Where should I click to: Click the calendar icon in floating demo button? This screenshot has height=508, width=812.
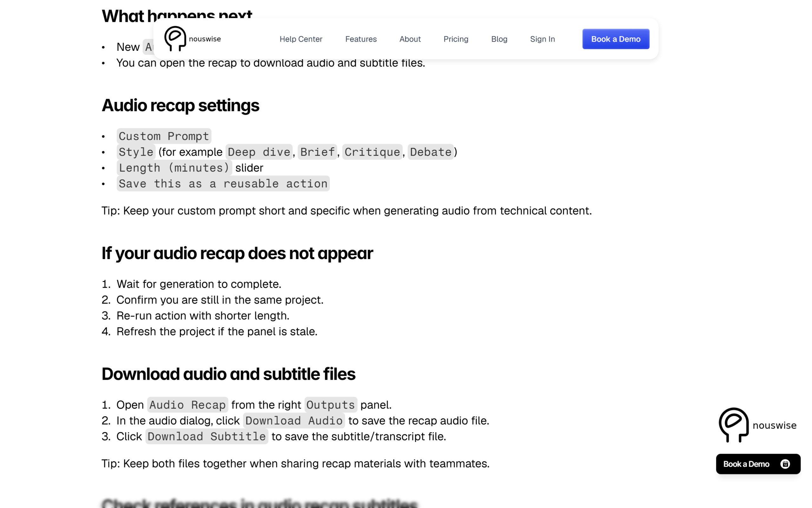pos(785,464)
